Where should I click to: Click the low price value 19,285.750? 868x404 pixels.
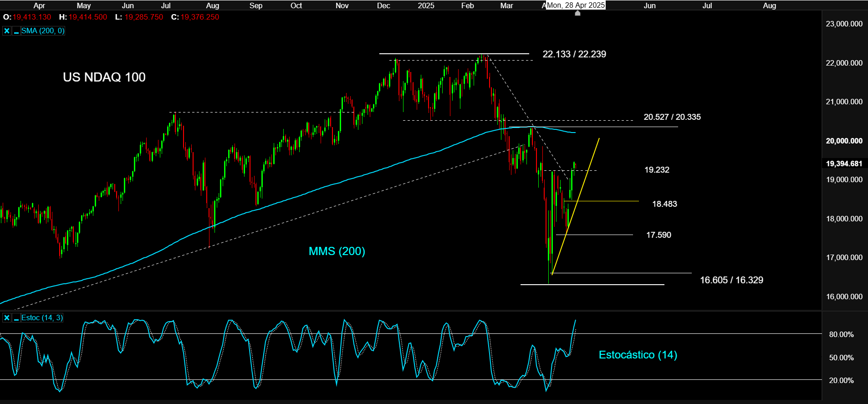(x=143, y=17)
